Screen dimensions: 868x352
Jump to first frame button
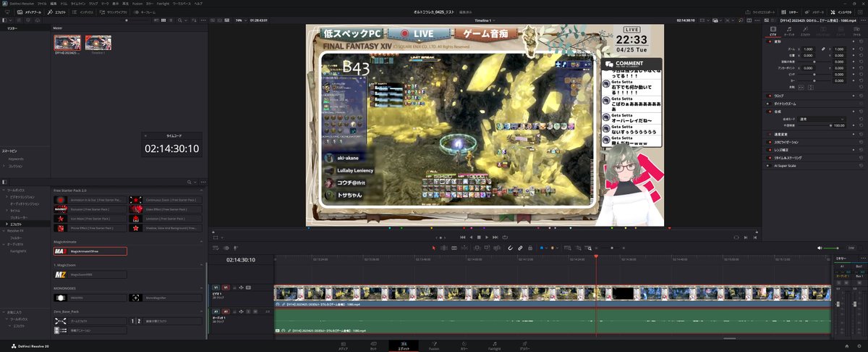tap(463, 237)
